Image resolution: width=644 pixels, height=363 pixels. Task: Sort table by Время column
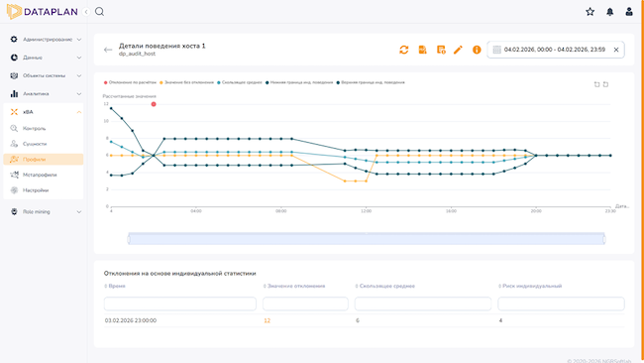click(x=115, y=286)
